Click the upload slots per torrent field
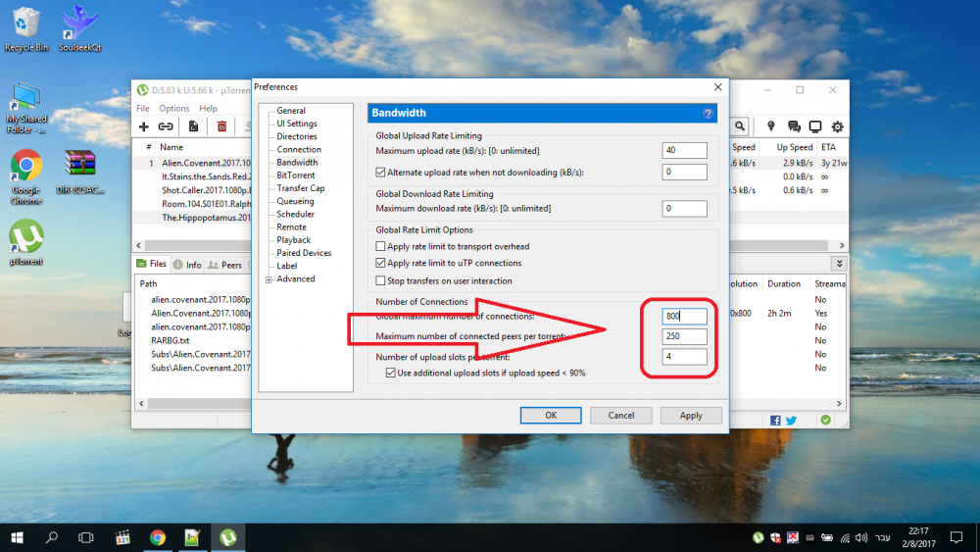The width and height of the screenshot is (980, 552). coord(684,356)
